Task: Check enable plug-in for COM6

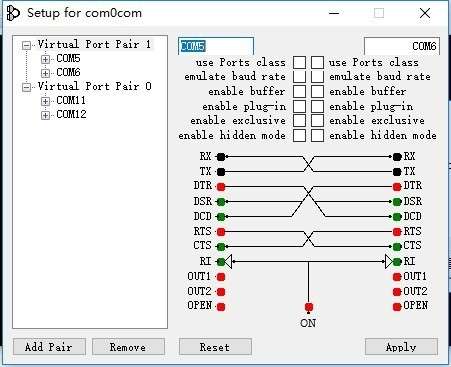Action: [317, 106]
